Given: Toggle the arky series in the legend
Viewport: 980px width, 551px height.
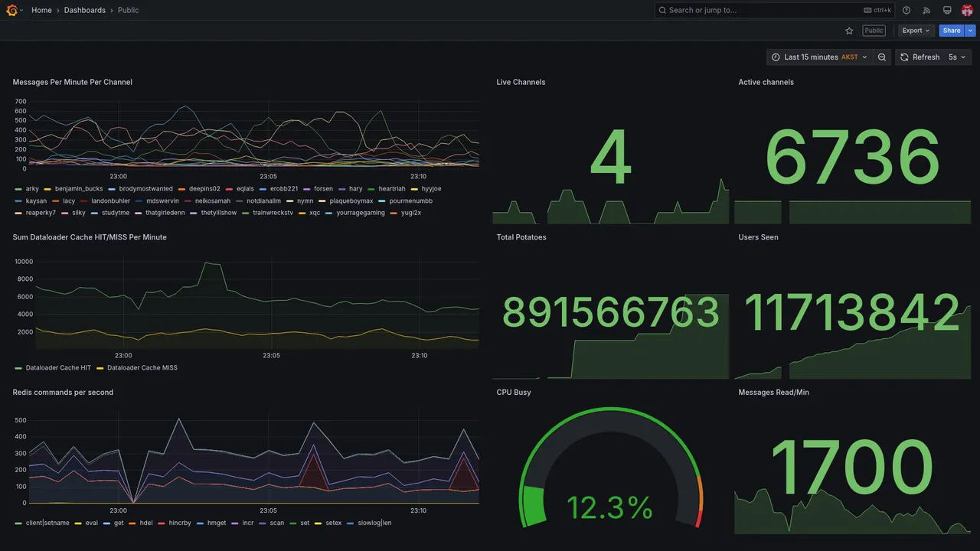Looking at the screenshot, I should 32,188.
